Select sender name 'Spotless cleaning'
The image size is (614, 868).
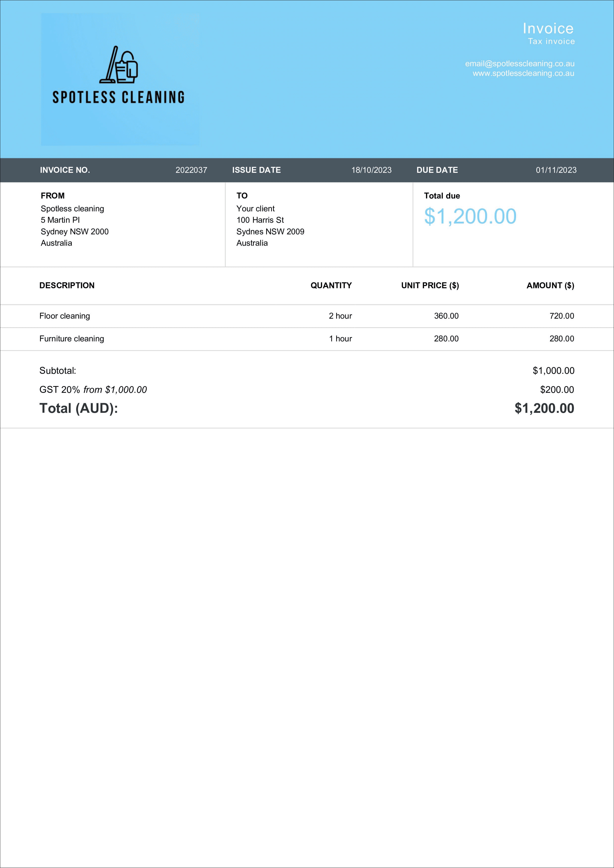point(72,209)
